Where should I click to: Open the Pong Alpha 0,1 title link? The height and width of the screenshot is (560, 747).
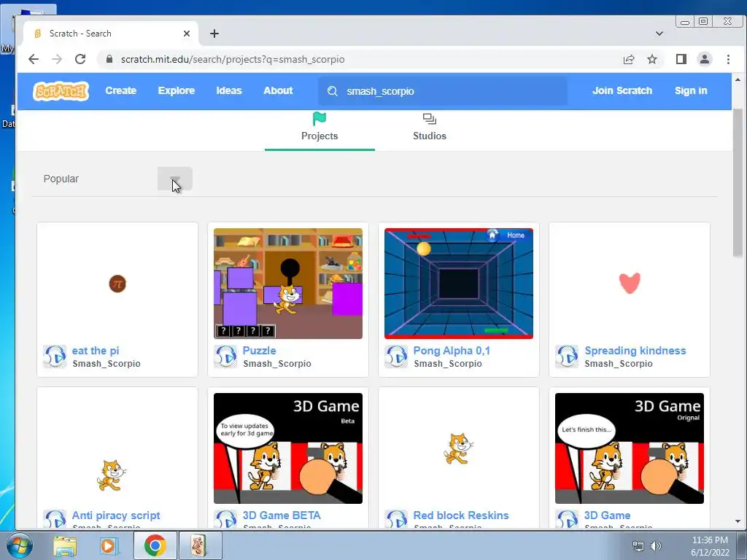pyautogui.click(x=452, y=351)
